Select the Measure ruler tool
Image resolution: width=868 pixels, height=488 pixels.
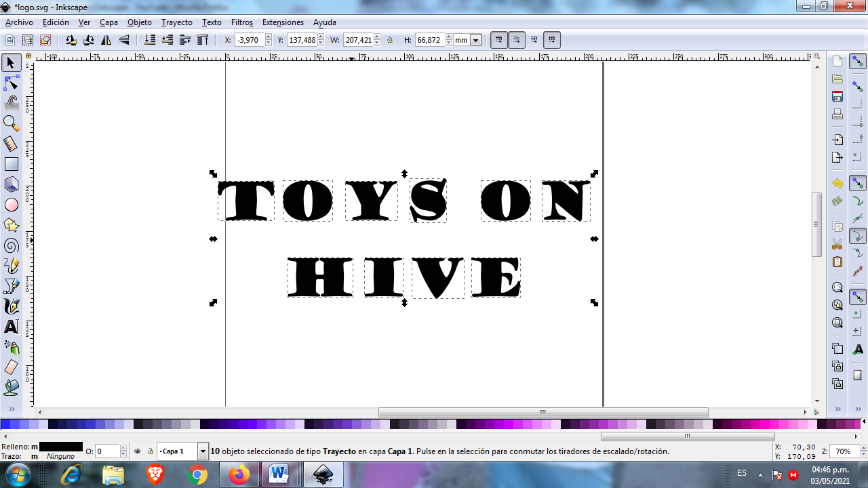point(11,144)
